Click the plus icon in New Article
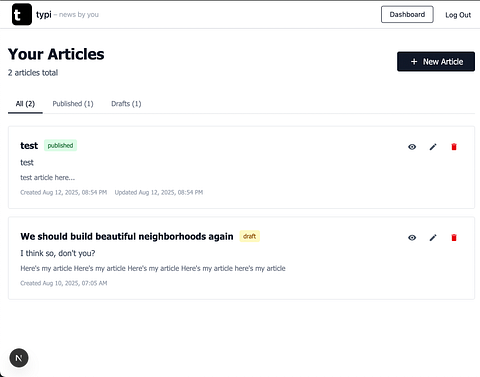 [414, 62]
